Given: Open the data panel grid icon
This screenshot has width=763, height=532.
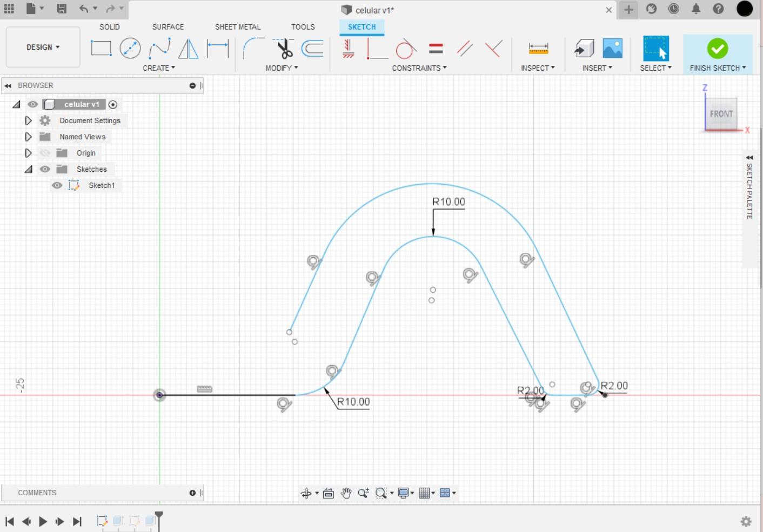Looking at the screenshot, I should pos(9,9).
